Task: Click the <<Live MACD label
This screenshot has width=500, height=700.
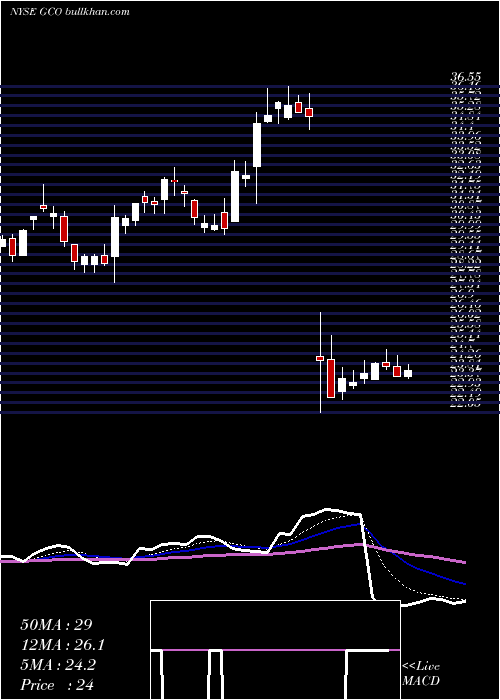Action: (421, 674)
